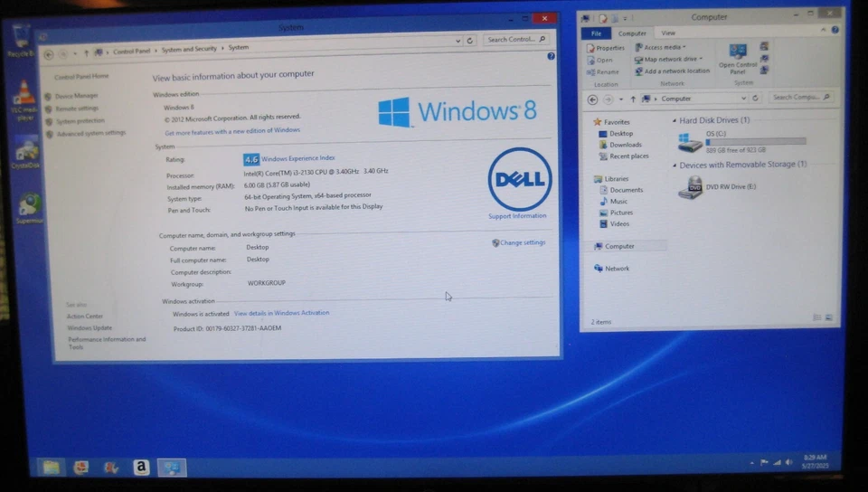Viewport: 868px width, 492px height.
Task: Open the help icon in the Computer window
Action: tap(835, 30)
